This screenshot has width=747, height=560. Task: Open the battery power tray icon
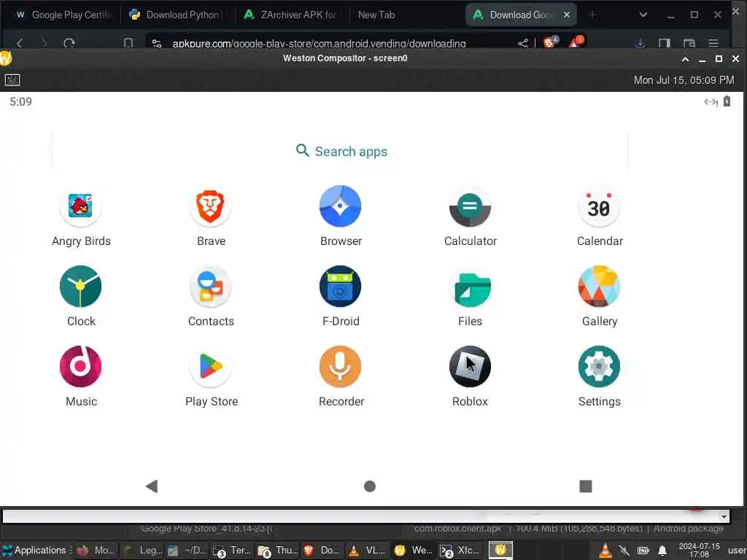click(x=643, y=551)
